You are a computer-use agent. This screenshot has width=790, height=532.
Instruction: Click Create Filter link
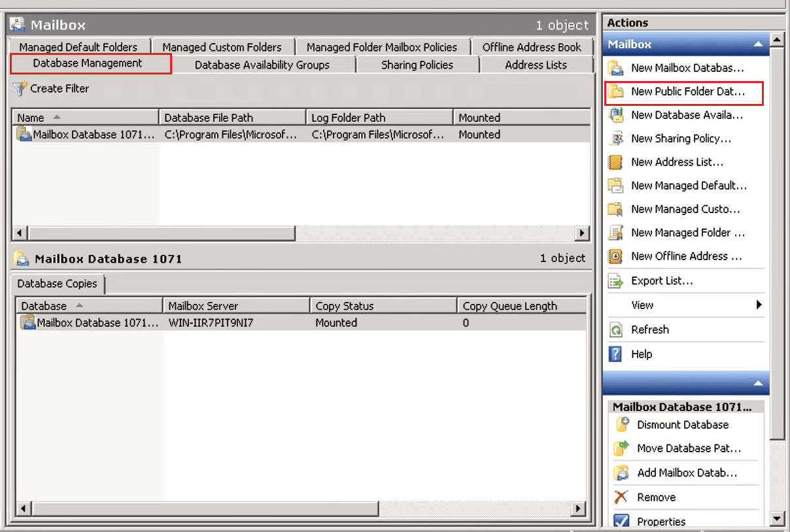[60, 88]
